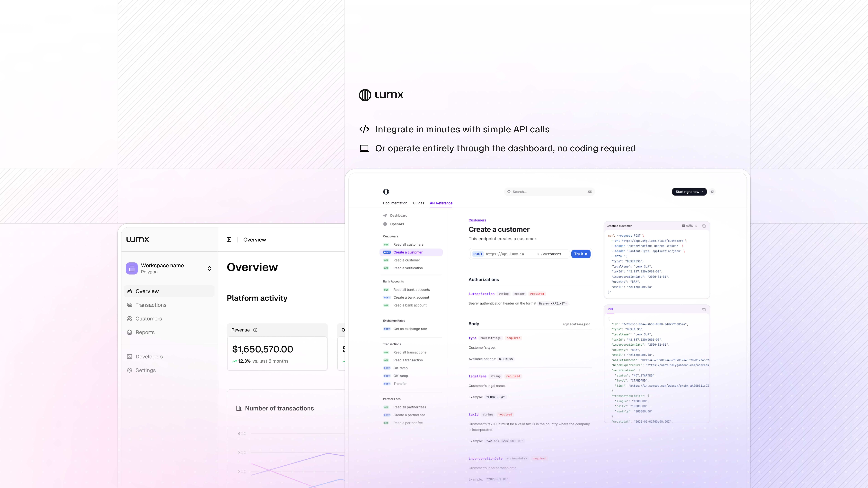The height and width of the screenshot is (488, 868).
Task: Copy the cURL request code snippet
Action: click(704, 226)
